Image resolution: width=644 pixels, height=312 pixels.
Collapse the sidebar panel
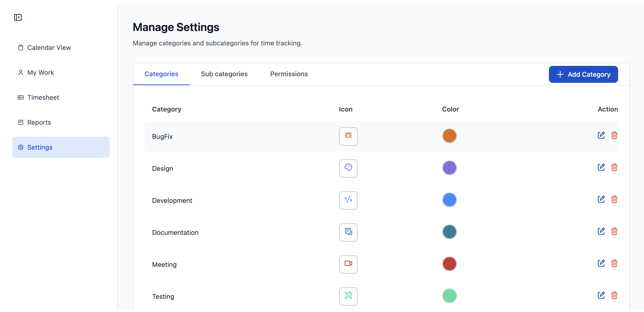tap(18, 17)
